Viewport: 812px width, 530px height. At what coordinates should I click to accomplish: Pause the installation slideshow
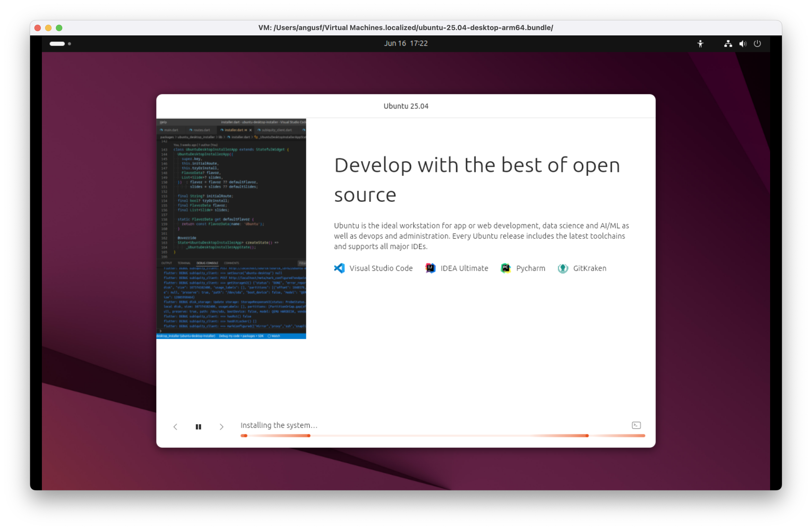click(198, 427)
